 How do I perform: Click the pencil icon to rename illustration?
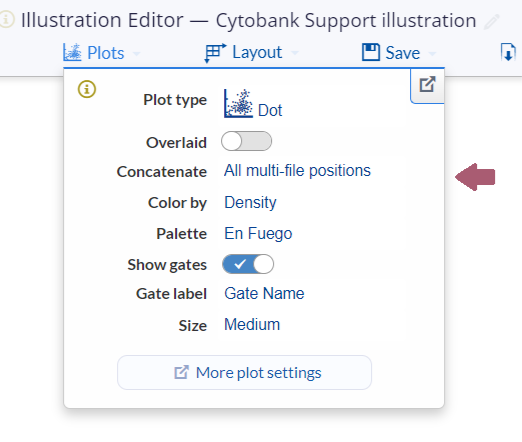(491, 21)
